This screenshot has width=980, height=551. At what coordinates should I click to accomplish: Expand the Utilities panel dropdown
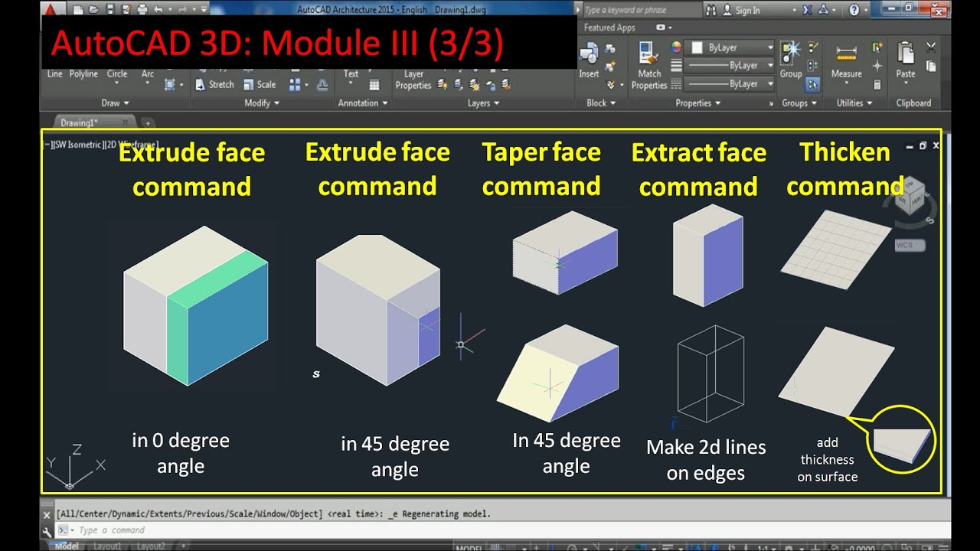[854, 103]
